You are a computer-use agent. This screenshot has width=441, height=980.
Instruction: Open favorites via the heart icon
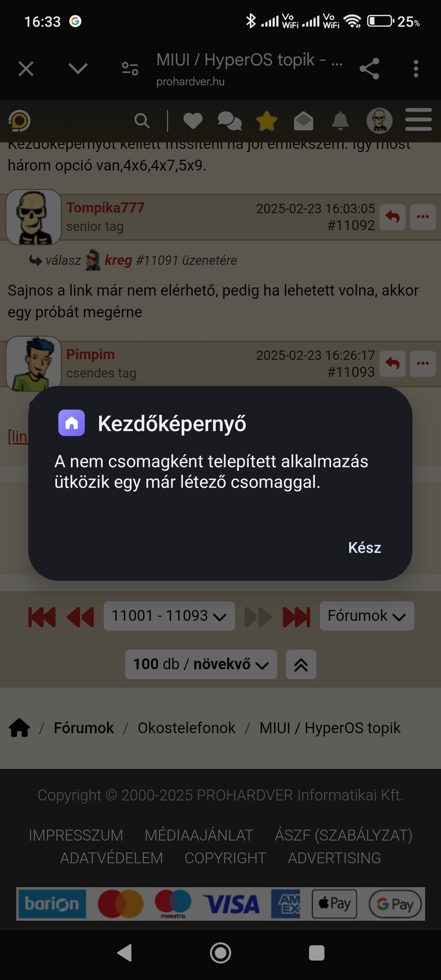(193, 121)
